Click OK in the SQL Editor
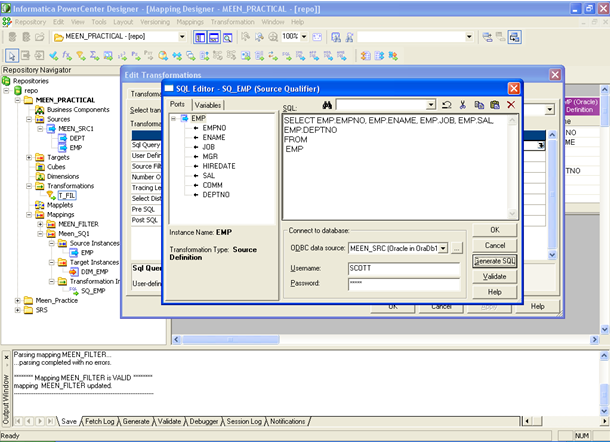This screenshot has width=610, height=442. (495, 230)
